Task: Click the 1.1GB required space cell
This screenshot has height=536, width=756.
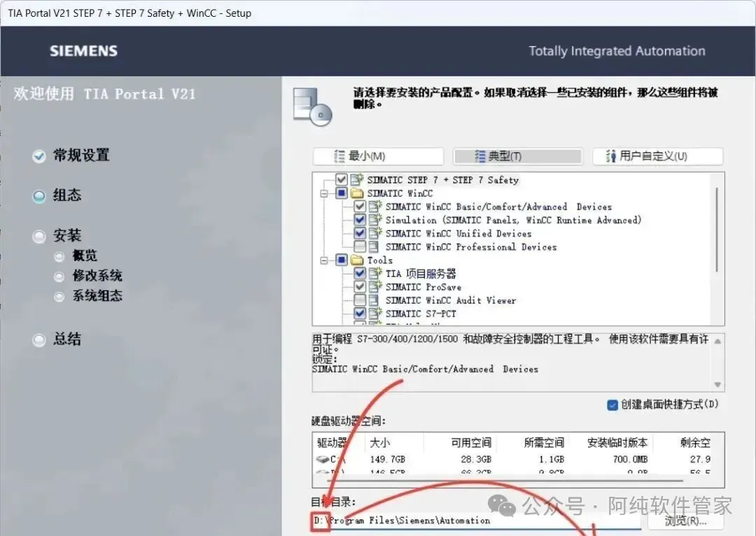Action: (552, 459)
